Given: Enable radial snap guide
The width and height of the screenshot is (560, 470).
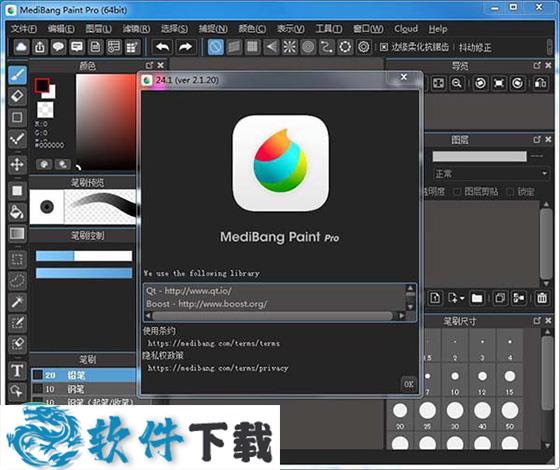Looking at the screenshot, I should pos(290,47).
